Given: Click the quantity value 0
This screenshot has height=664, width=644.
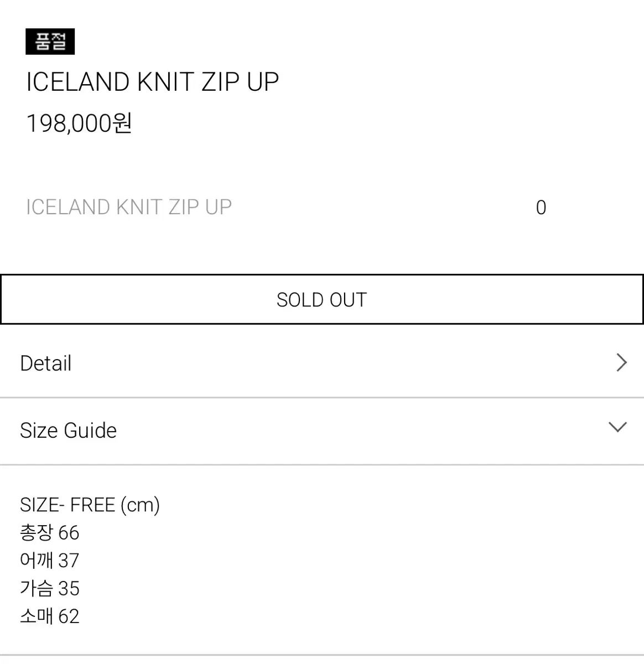Looking at the screenshot, I should pyautogui.click(x=541, y=207).
